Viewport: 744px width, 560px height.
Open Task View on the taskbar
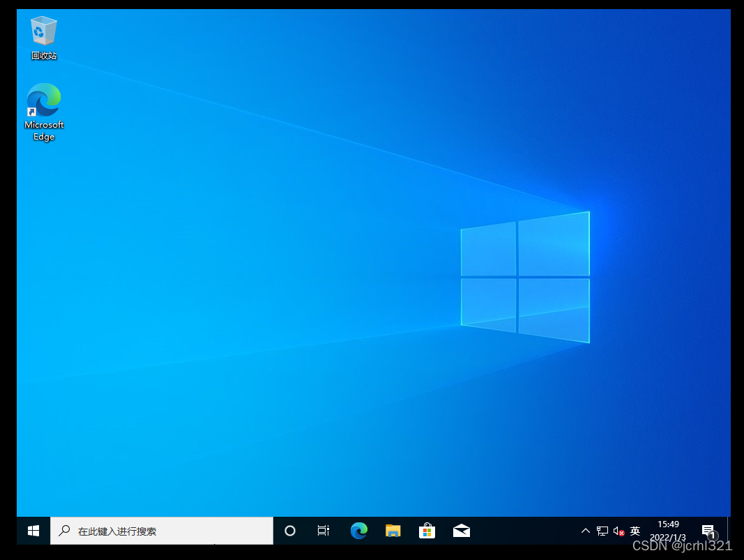pos(324,531)
